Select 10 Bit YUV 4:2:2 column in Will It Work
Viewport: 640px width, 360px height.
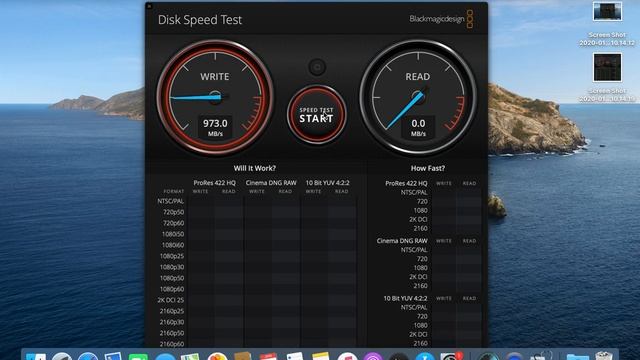click(x=327, y=183)
